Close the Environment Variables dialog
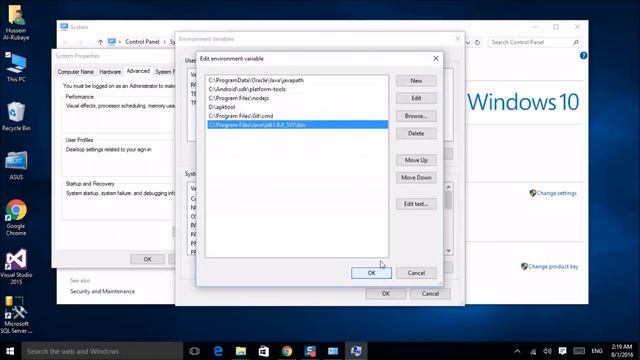This screenshot has height=360, width=640. (x=458, y=39)
